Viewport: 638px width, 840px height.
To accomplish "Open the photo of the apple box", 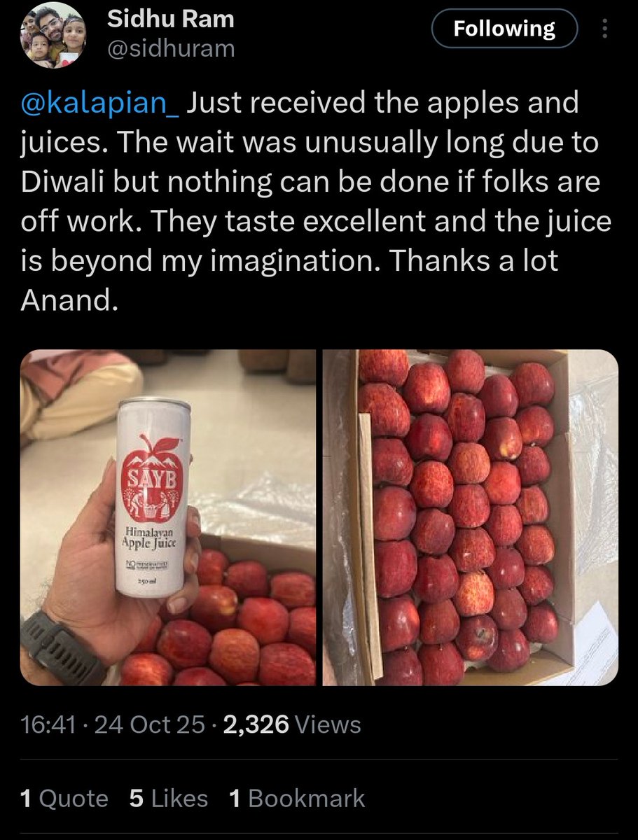I will click(471, 517).
